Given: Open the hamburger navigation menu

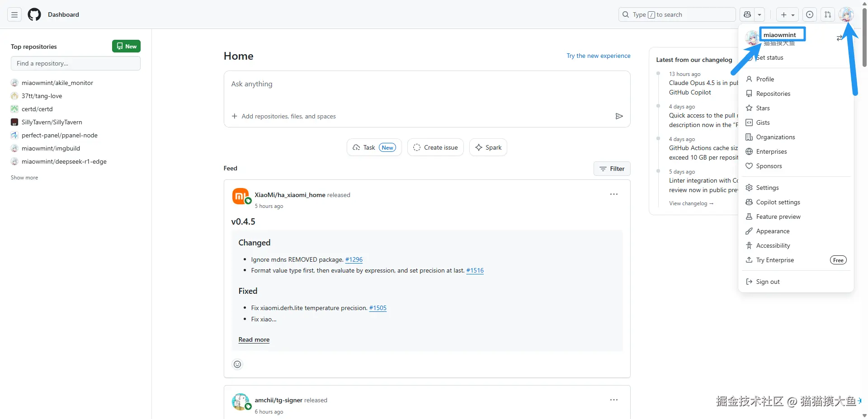Looking at the screenshot, I should (x=14, y=14).
